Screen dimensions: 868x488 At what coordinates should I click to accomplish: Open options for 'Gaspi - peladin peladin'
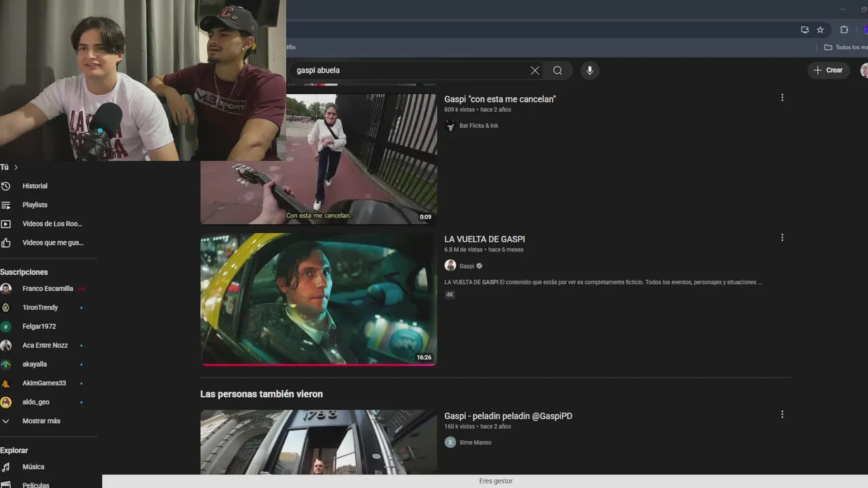coord(782,414)
